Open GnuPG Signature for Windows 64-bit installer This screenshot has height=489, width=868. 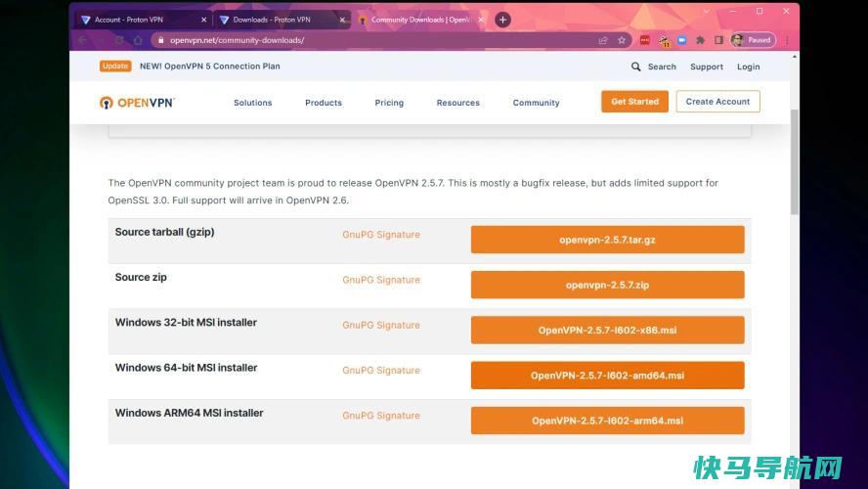[x=381, y=370]
